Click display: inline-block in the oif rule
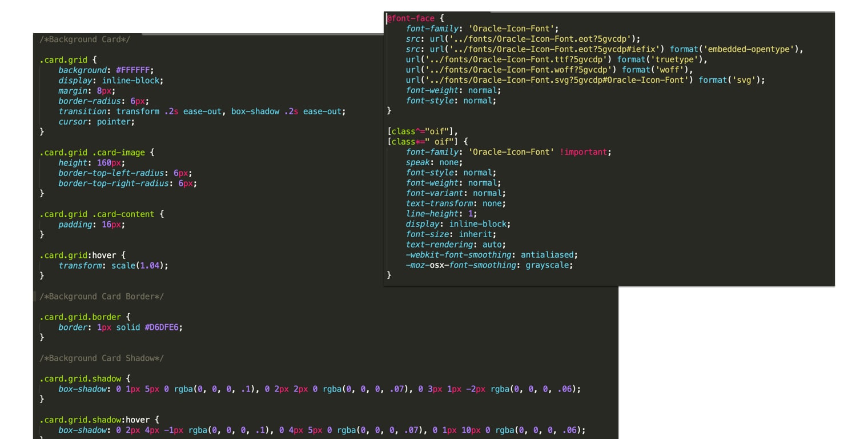Viewport: 868px width, 439px height. 458,225
